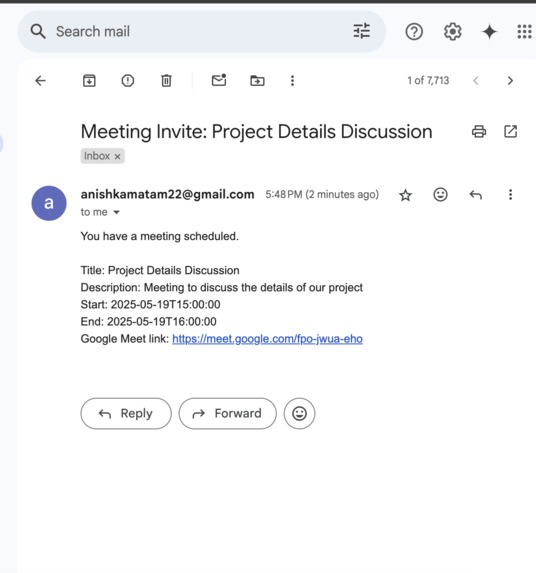Click the Reply button
This screenshot has height=573, width=536.
click(126, 413)
